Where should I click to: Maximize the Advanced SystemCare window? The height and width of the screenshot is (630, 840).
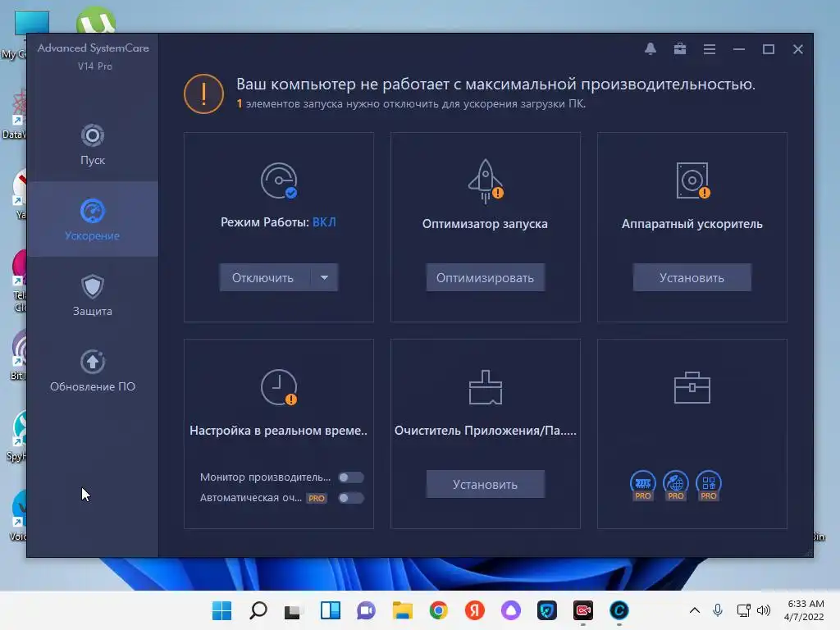(768, 49)
